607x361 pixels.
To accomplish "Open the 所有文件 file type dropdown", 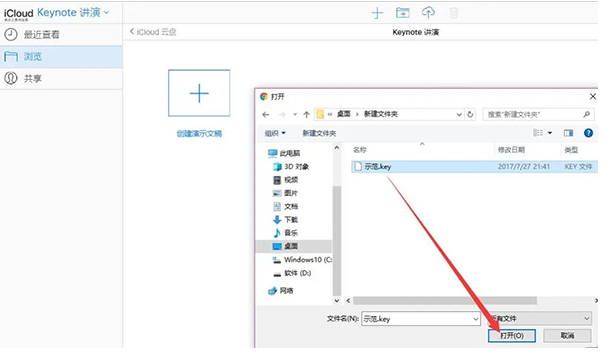I will pyautogui.click(x=540, y=318).
